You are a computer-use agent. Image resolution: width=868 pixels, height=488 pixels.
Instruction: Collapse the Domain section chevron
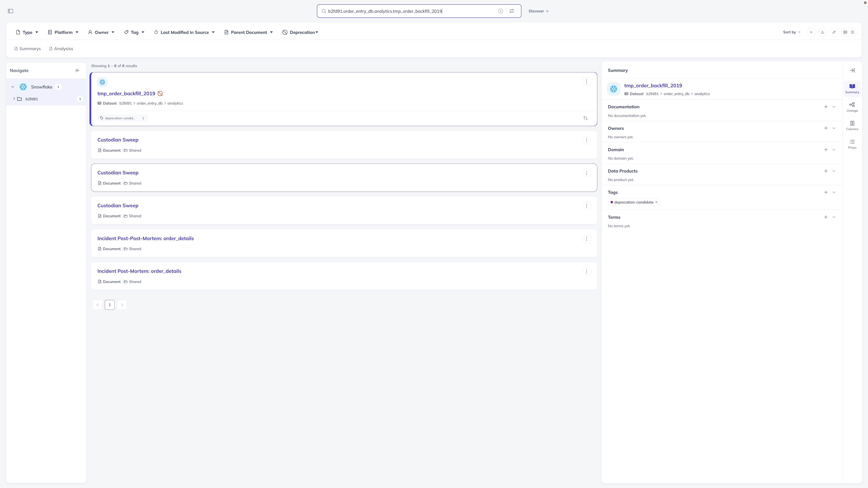pos(834,149)
